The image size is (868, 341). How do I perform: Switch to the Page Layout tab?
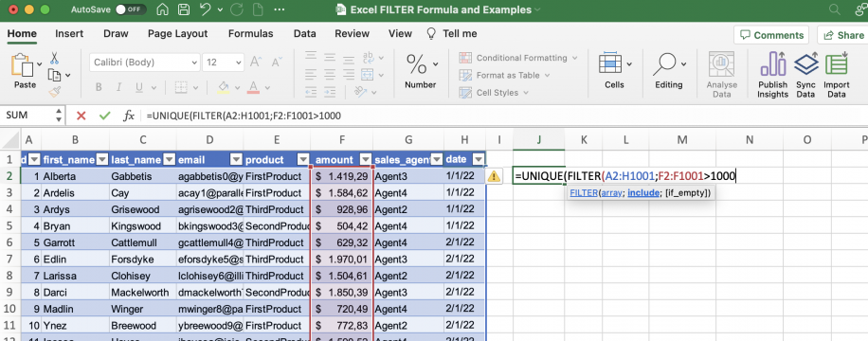178,34
